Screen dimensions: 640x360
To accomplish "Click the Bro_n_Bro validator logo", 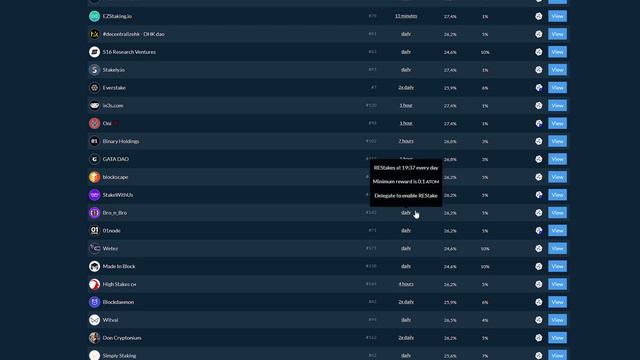I will coord(94,213).
